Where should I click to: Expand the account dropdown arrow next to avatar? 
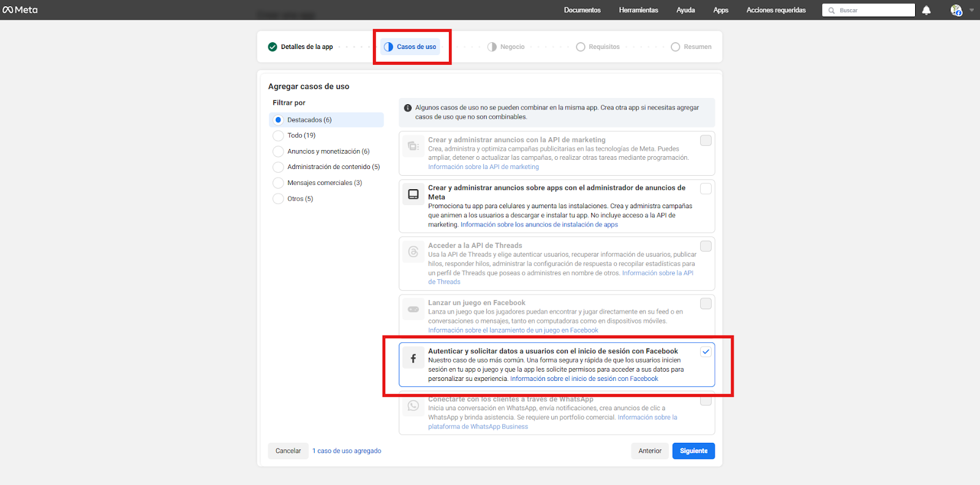coord(971,10)
